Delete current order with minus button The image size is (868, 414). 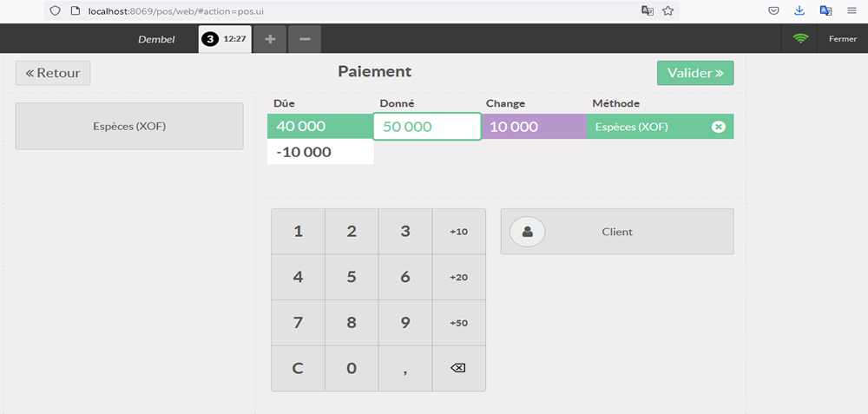click(x=305, y=39)
